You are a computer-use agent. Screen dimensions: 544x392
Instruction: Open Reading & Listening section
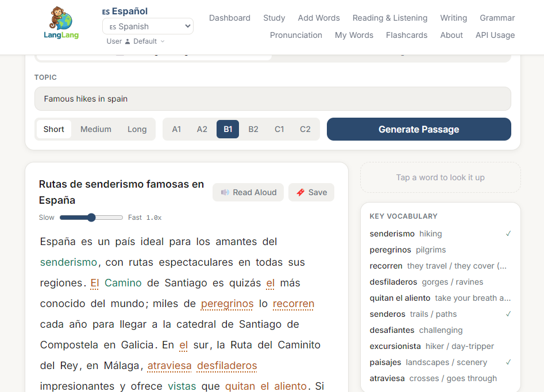pyautogui.click(x=390, y=18)
